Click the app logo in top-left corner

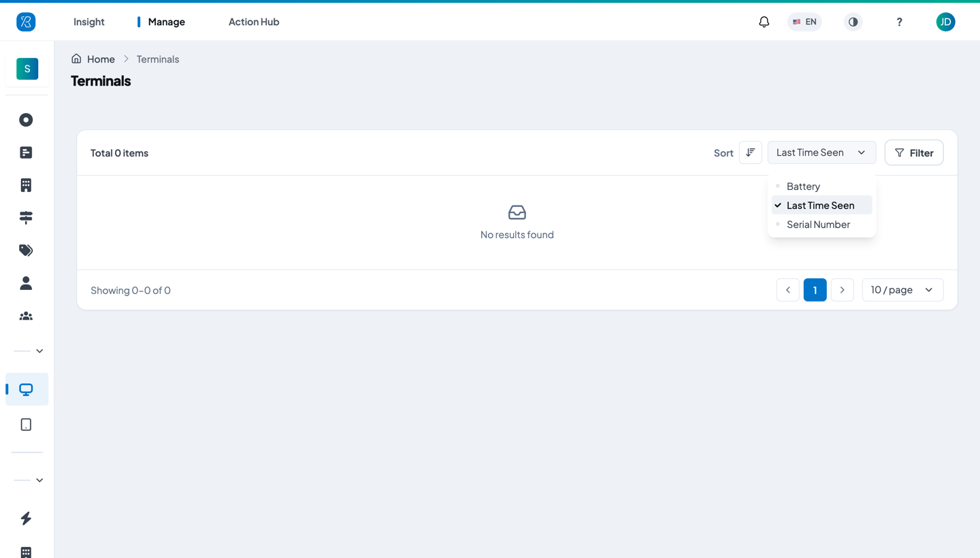point(26,22)
